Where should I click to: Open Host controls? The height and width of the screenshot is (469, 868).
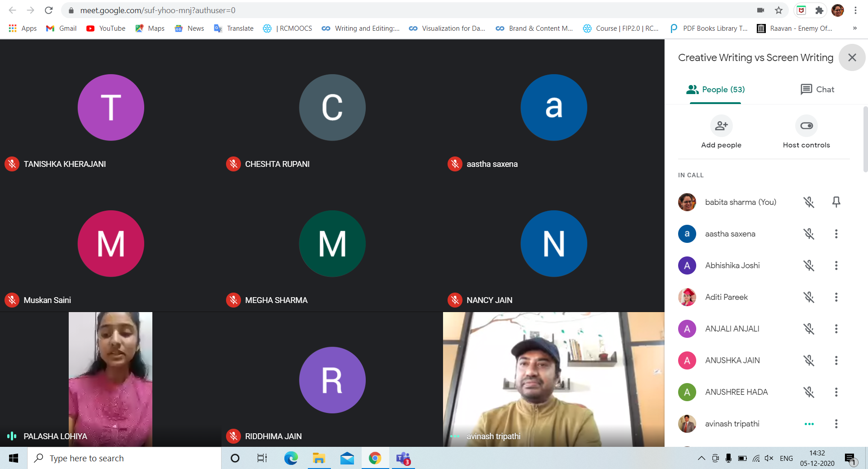pyautogui.click(x=806, y=126)
